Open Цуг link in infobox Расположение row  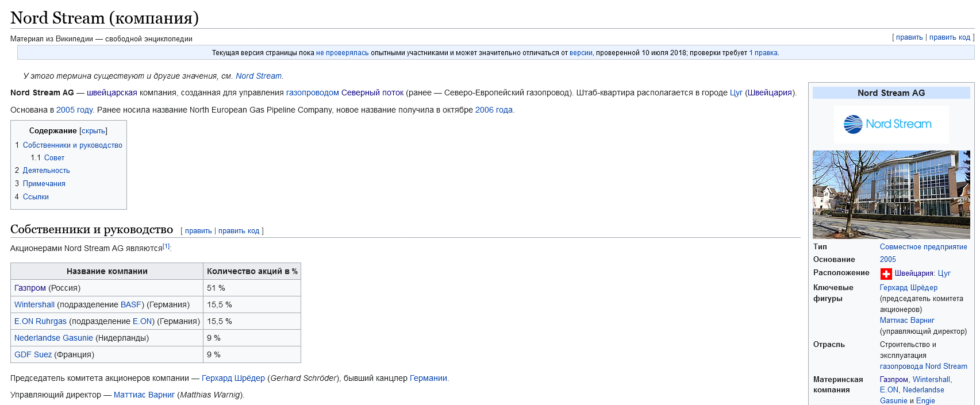[944, 273]
